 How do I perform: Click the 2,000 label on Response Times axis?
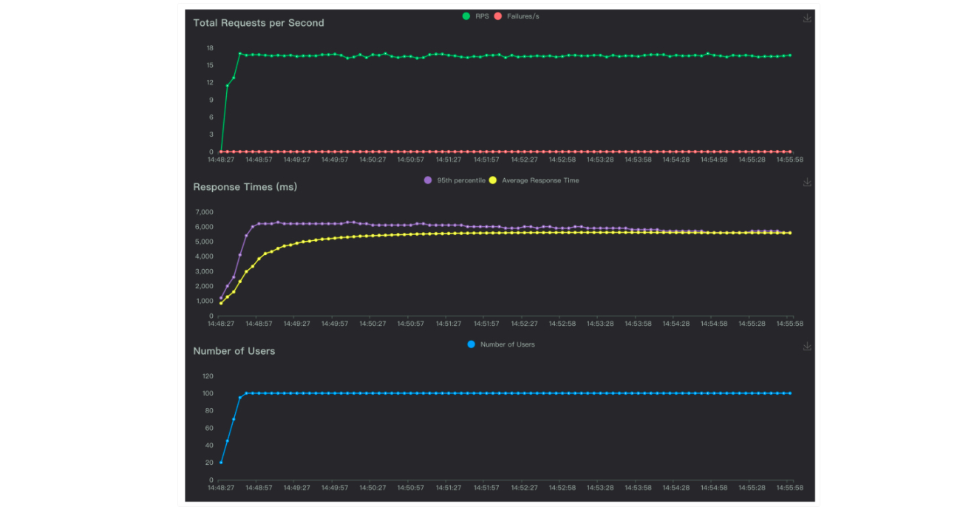click(x=204, y=286)
